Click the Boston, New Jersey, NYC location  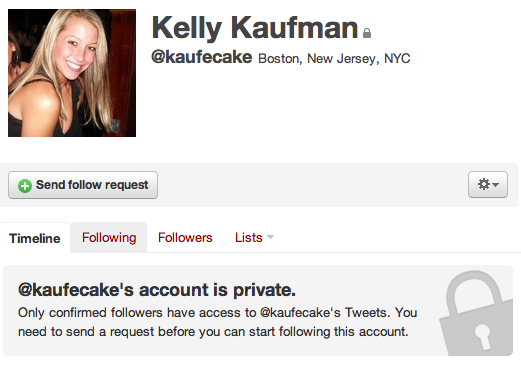[x=334, y=59]
